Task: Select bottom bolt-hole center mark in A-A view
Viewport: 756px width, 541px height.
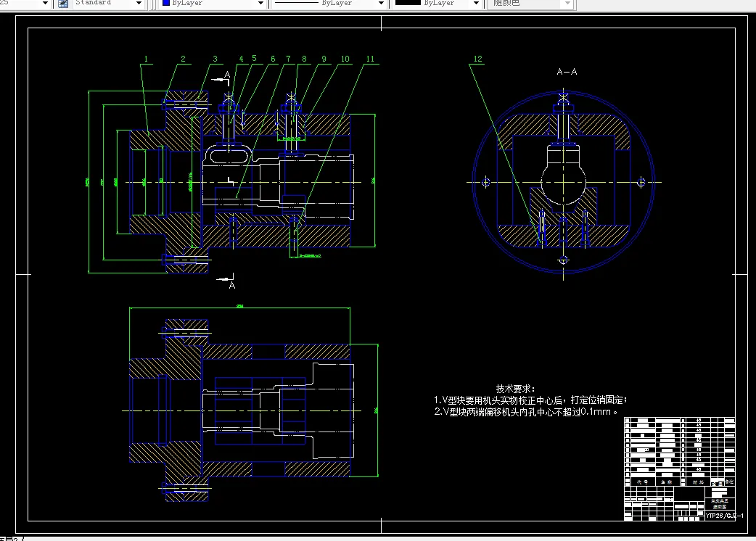Action: tap(563, 260)
